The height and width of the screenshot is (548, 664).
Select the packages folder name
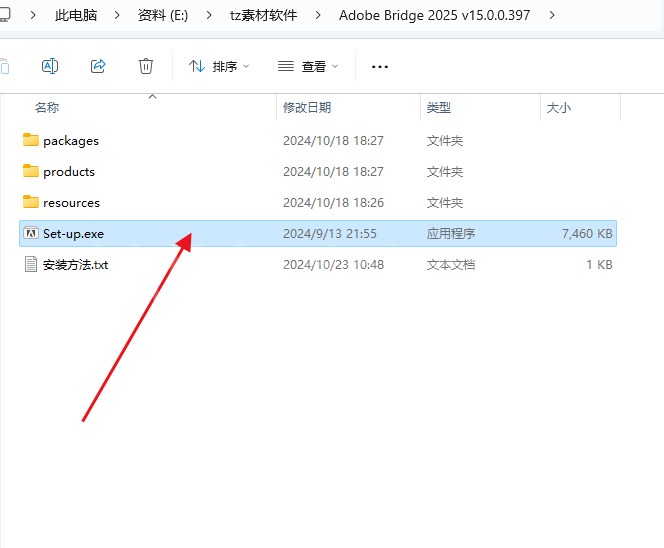click(71, 141)
